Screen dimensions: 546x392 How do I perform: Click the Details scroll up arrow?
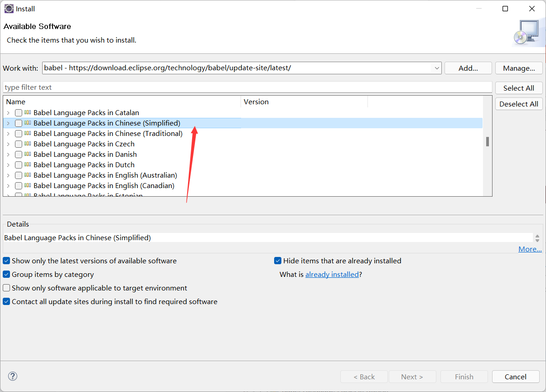click(x=537, y=236)
